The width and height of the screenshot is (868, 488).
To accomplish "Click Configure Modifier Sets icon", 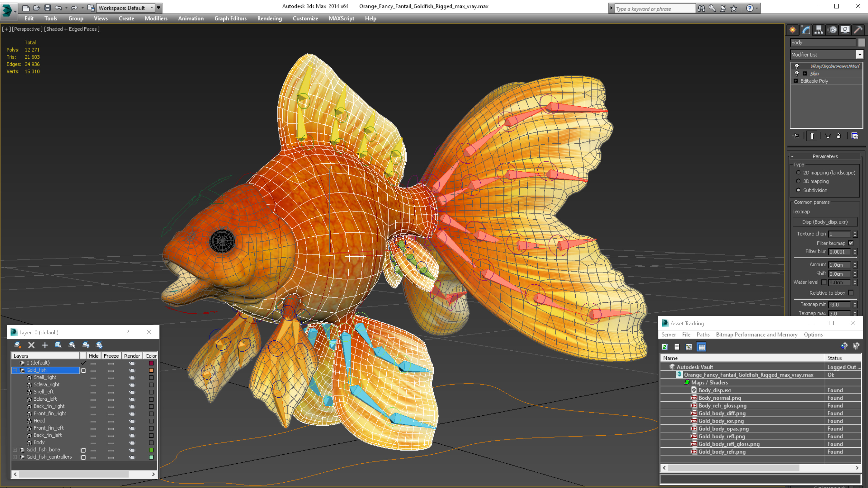I will 855,136.
